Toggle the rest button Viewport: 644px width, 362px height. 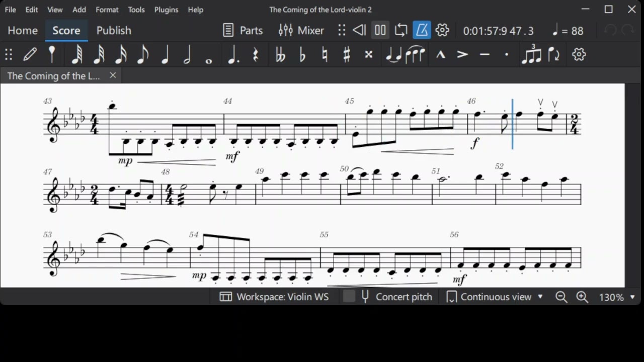256,54
